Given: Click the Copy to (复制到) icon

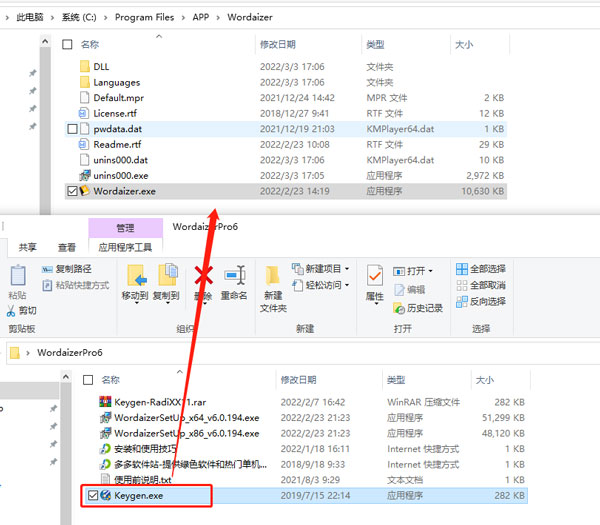Looking at the screenshot, I should [x=168, y=274].
